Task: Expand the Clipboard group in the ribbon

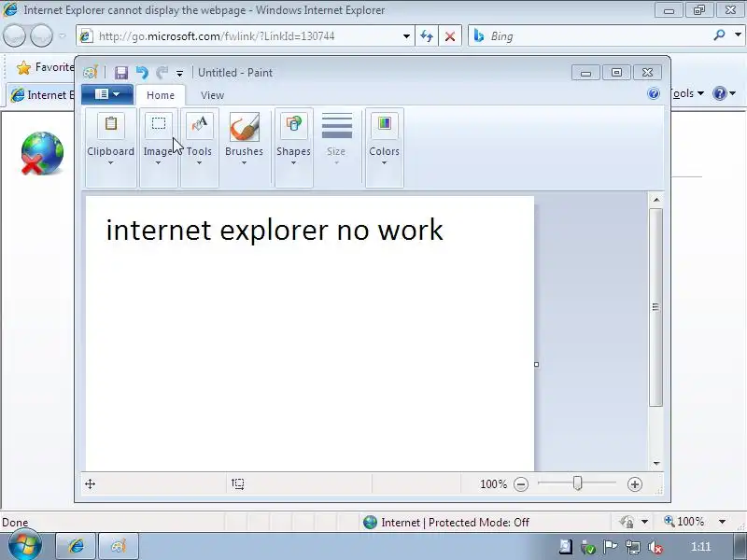Action: click(x=110, y=147)
